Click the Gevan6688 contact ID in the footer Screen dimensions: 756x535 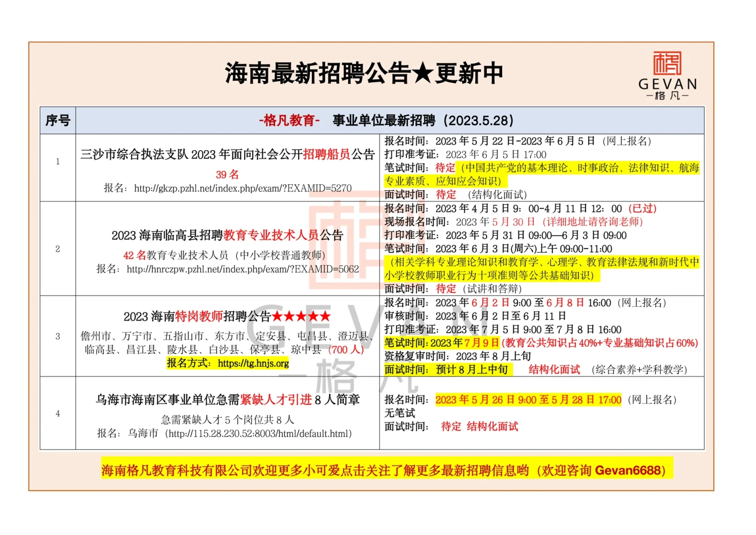click(627, 470)
